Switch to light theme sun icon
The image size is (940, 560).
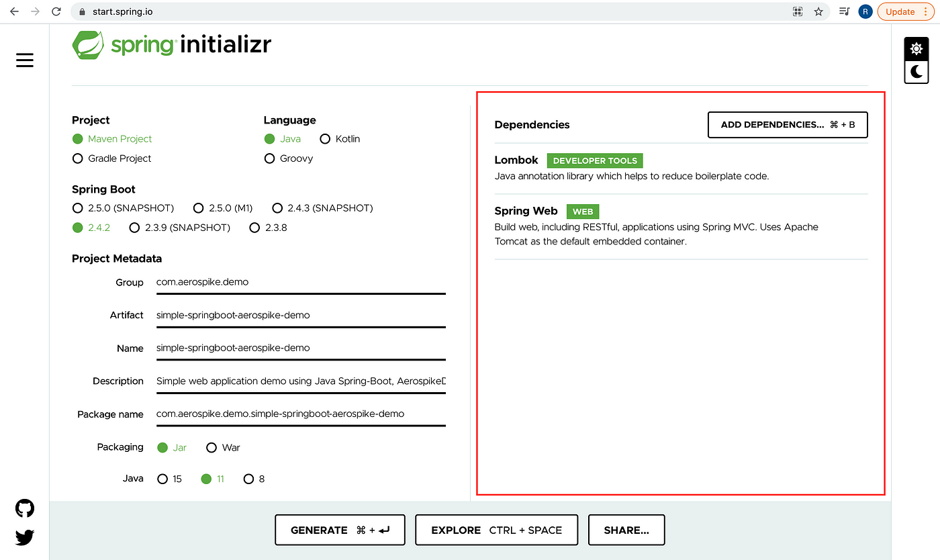click(x=916, y=48)
